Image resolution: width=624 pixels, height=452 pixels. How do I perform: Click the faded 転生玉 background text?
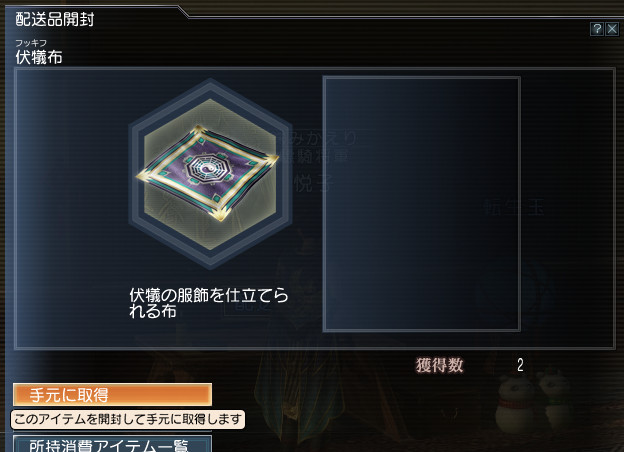coord(513,208)
